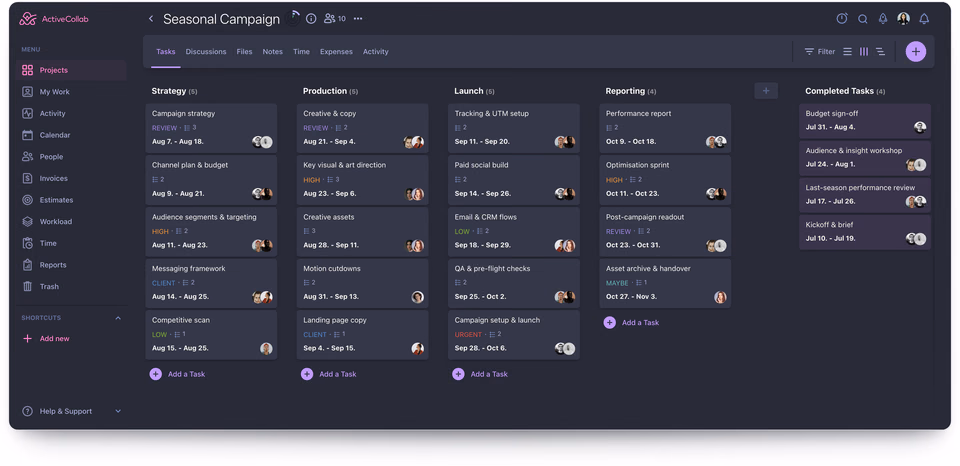Open the Filter options

(x=819, y=52)
